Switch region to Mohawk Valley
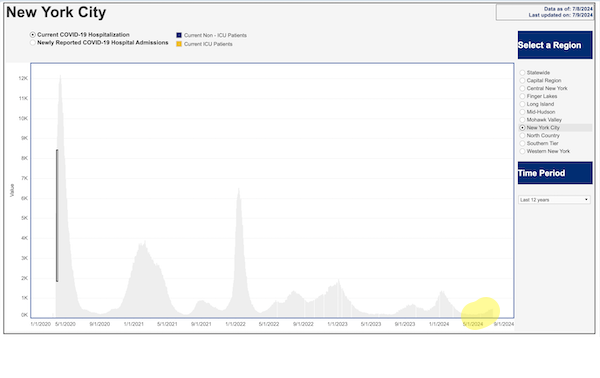The width and height of the screenshot is (600, 378). 522,120
